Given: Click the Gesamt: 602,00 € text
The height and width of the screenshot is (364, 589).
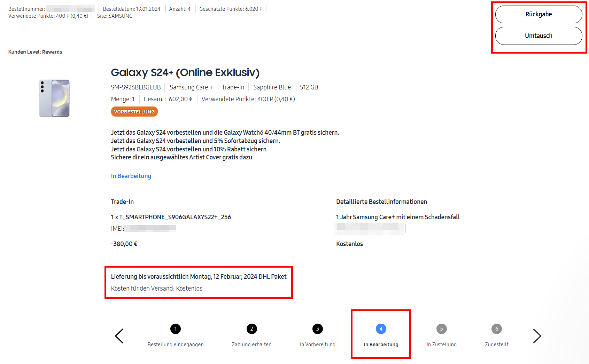Looking at the screenshot, I should [x=168, y=99].
